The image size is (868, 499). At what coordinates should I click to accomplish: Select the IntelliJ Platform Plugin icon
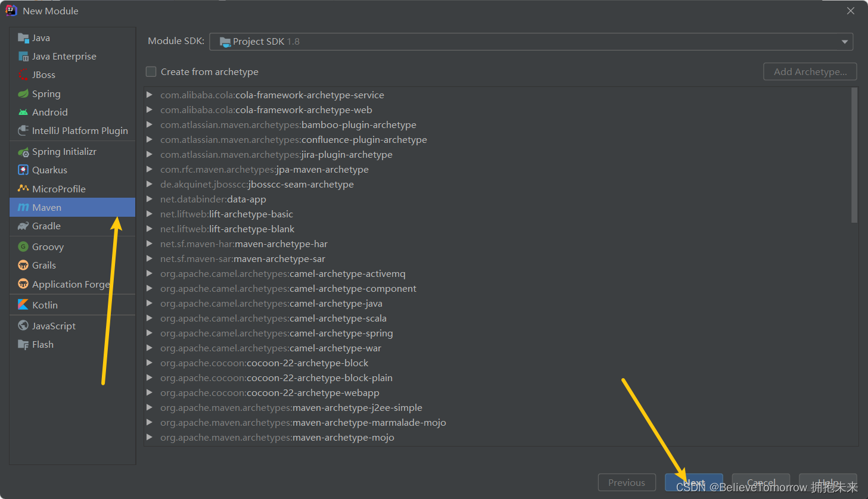[23, 131]
